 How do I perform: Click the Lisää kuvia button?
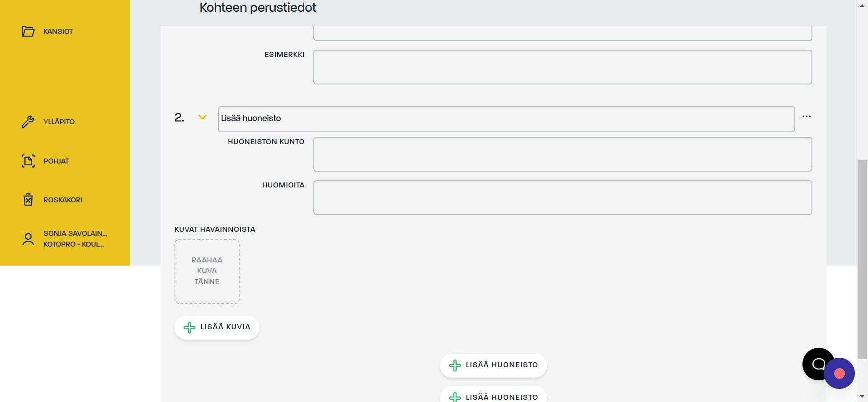pos(217,327)
